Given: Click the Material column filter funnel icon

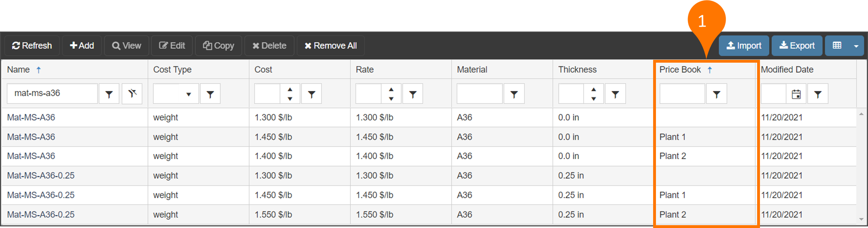Looking at the screenshot, I should point(514,94).
